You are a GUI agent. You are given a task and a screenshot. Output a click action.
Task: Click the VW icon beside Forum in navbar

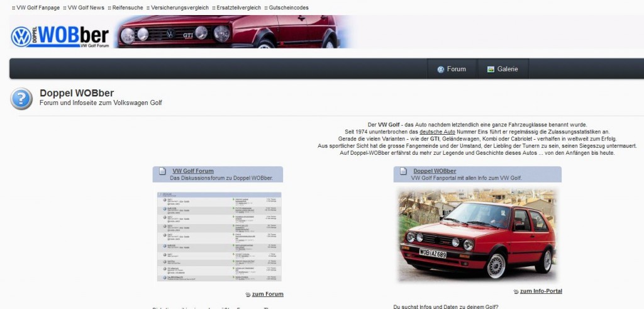pos(440,69)
